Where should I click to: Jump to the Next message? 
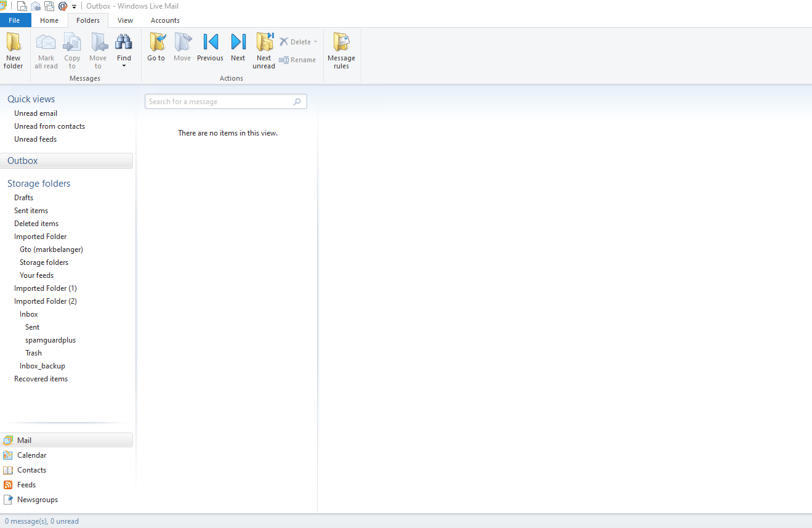point(238,47)
